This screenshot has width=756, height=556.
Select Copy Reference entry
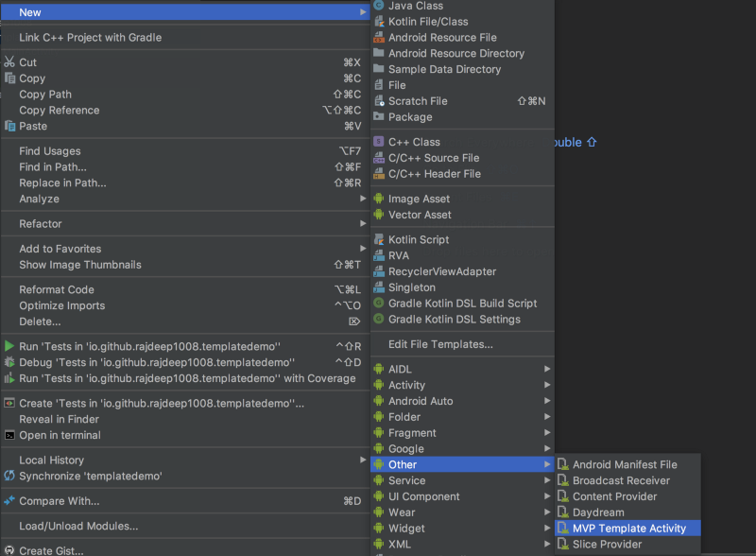point(185,110)
